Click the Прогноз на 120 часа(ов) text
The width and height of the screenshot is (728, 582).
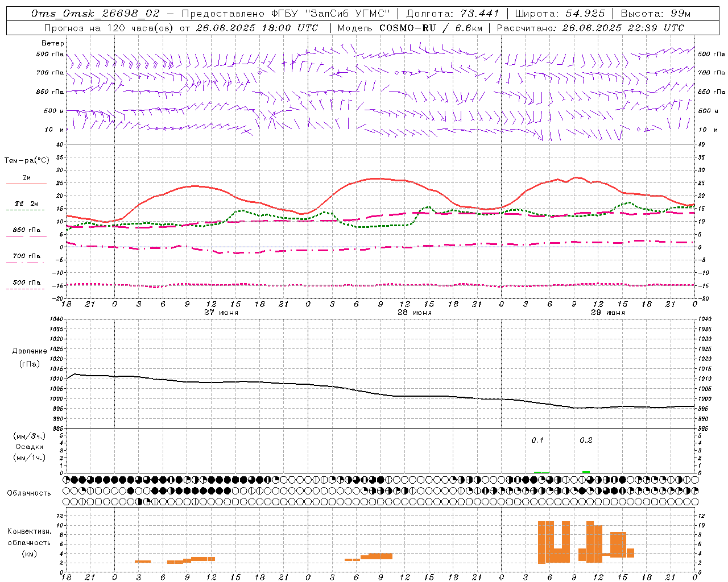tap(110, 28)
